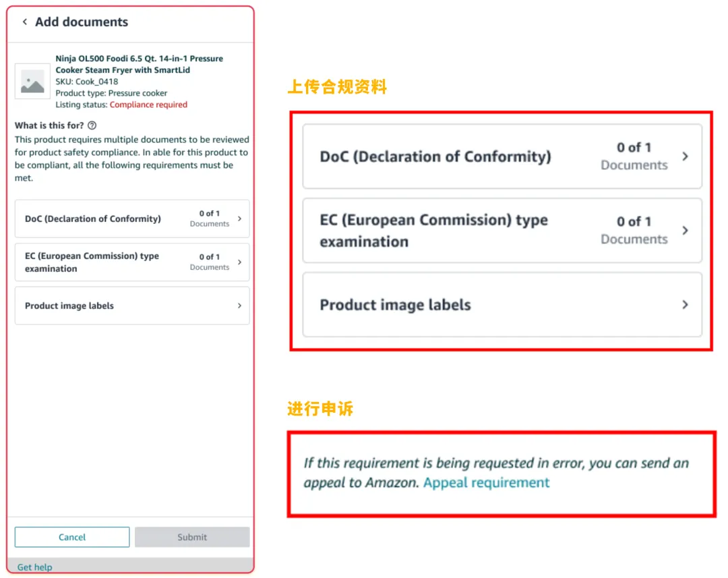The height and width of the screenshot is (578, 728).
Task: Open the small DoC (Declaration of Conformity) row
Action: (132, 219)
